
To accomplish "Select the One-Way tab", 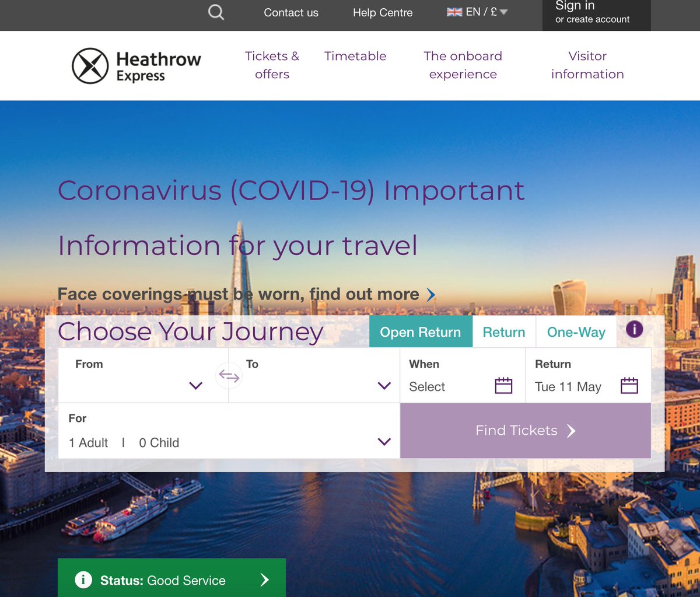I will 576,331.
